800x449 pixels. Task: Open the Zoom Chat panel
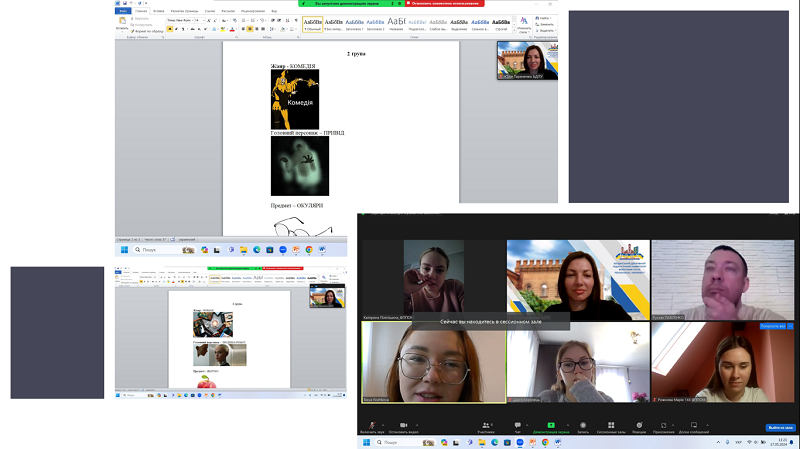click(517, 424)
